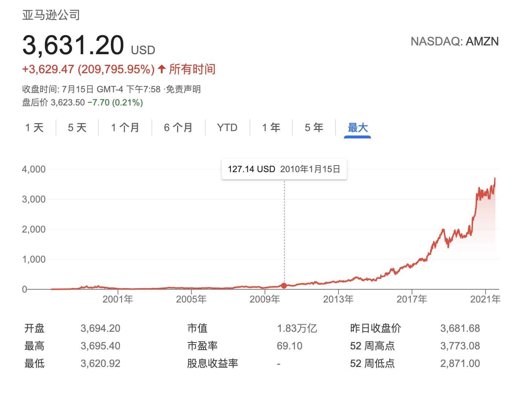Click the NASDAQ: AMZN ticker label
Screen dimensions: 532x397
click(x=455, y=41)
